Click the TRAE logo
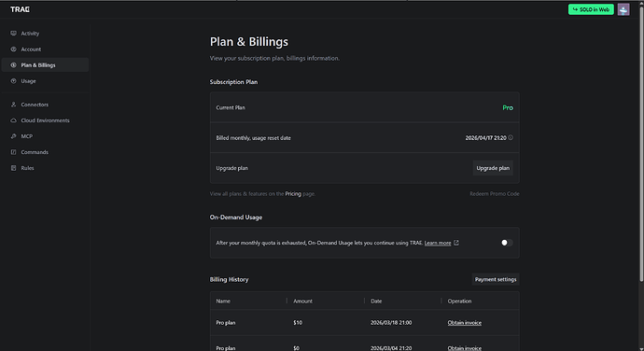Viewport: 644px width, 351px height. (20, 9)
